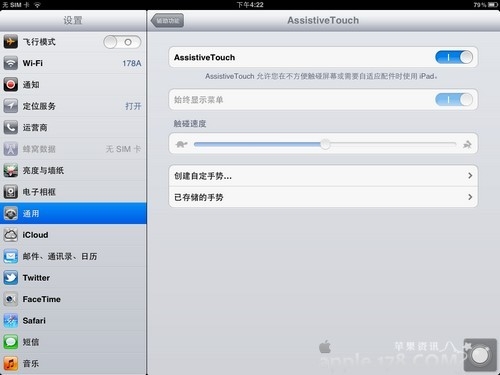500x375 pixels.
Task: Open Mail, Contacts, Calendars (邮件、通讯录、日历)
Action: tap(73, 256)
